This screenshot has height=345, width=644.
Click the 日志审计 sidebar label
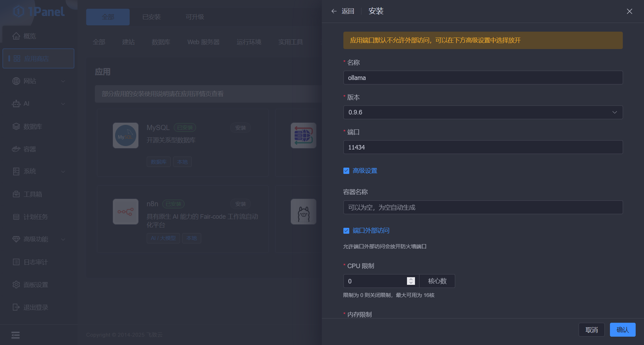pyautogui.click(x=36, y=262)
